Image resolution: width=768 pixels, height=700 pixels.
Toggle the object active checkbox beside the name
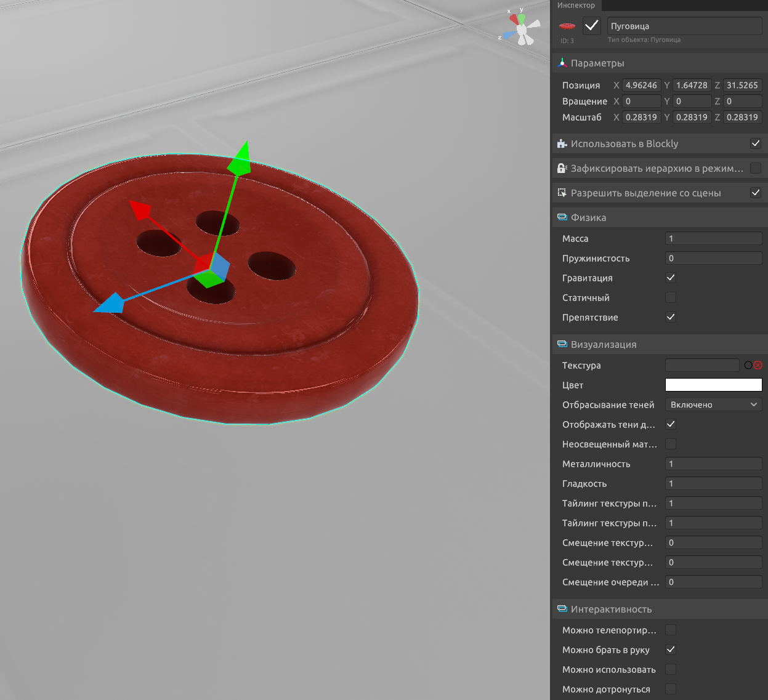click(592, 26)
